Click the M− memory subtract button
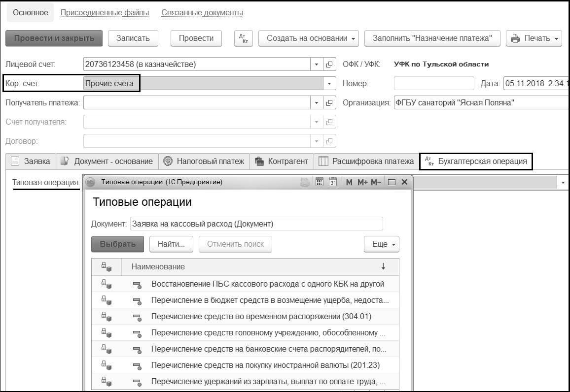Image resolution: width=570 pixels, height=392 pixels. (376, 182)
